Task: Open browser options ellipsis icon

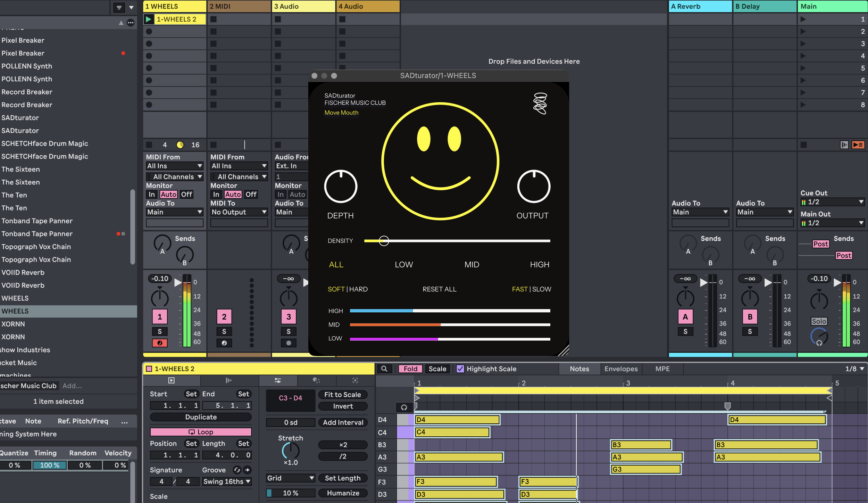Action: pos(131,23)
